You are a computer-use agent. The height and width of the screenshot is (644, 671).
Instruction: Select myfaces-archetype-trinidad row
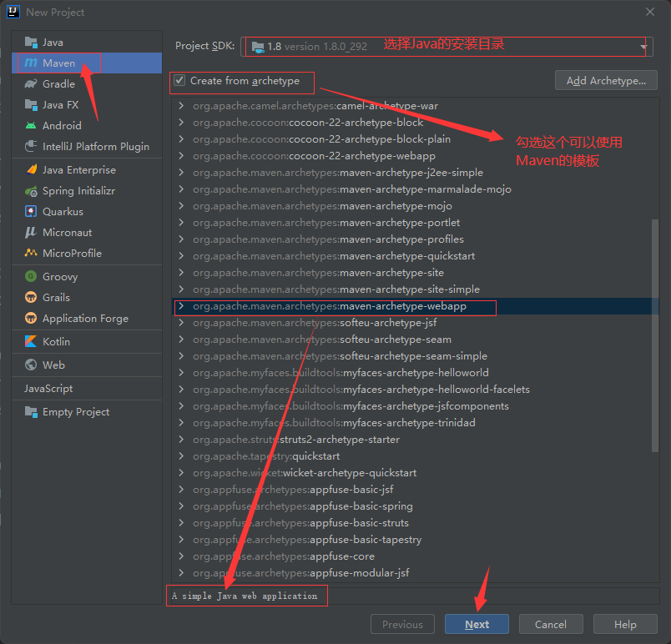pyautogui.click(x=415, y=422)
